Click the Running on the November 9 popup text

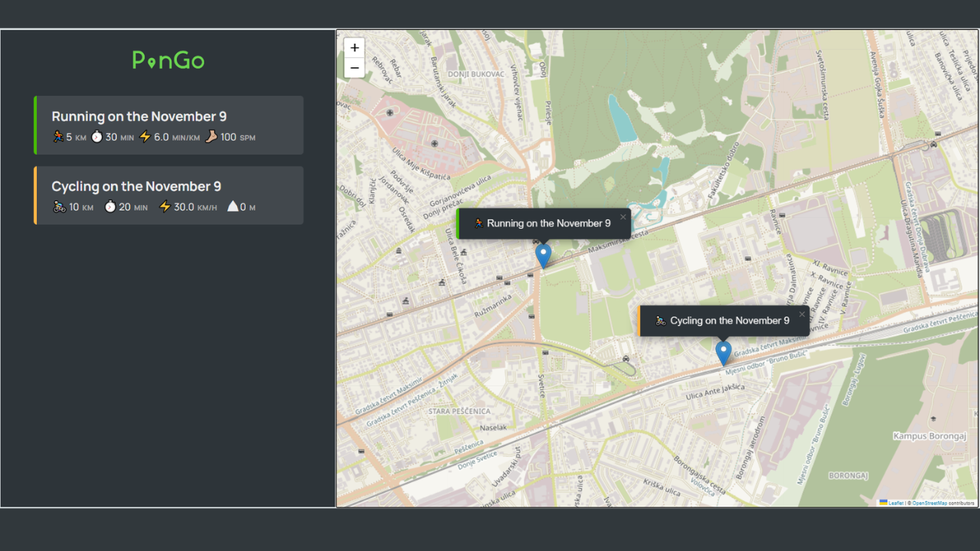click(x=549, y=223)
